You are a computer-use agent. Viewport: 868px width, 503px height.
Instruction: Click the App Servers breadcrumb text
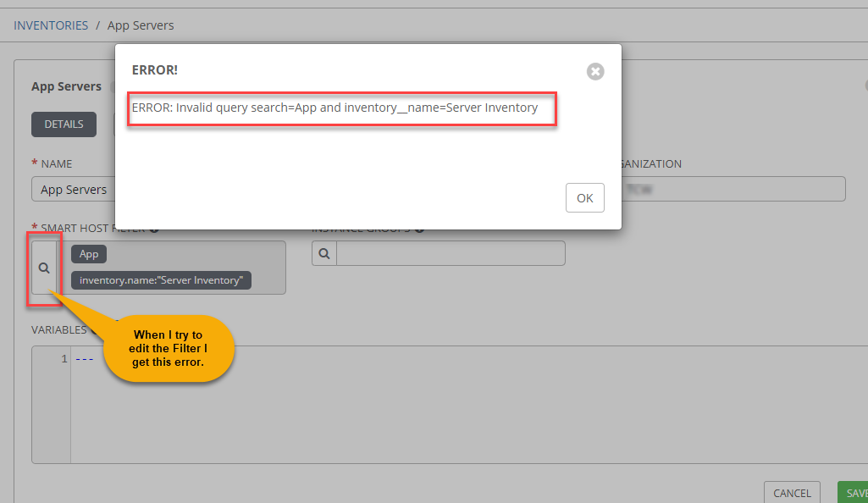point(141,25)
